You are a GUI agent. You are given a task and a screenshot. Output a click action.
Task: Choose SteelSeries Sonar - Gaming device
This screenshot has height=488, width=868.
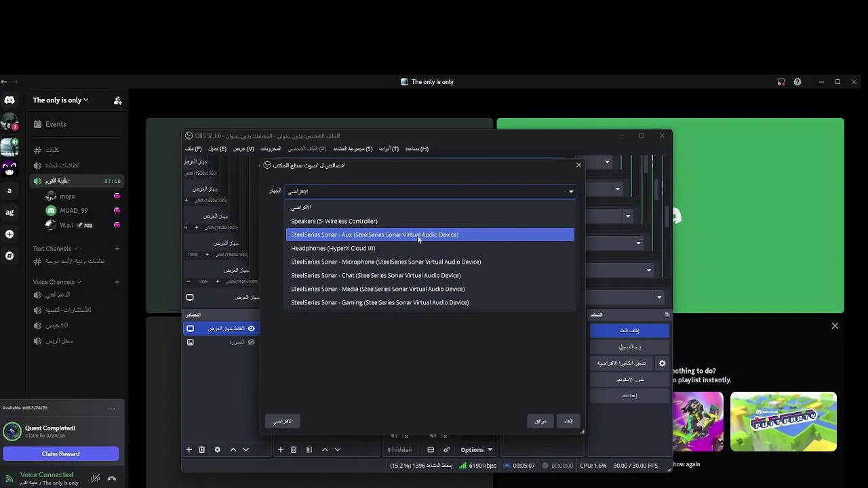(x=430, y=302)
